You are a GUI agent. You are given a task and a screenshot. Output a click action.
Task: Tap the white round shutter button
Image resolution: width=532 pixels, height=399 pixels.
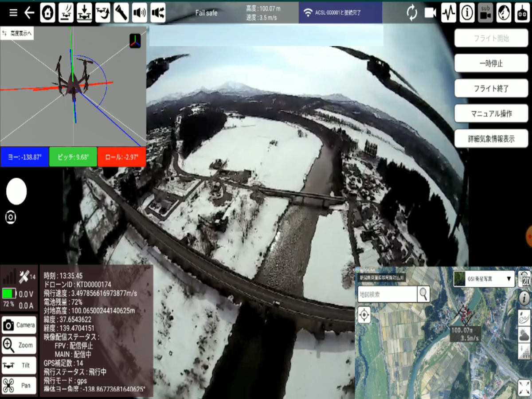[16, 192]
